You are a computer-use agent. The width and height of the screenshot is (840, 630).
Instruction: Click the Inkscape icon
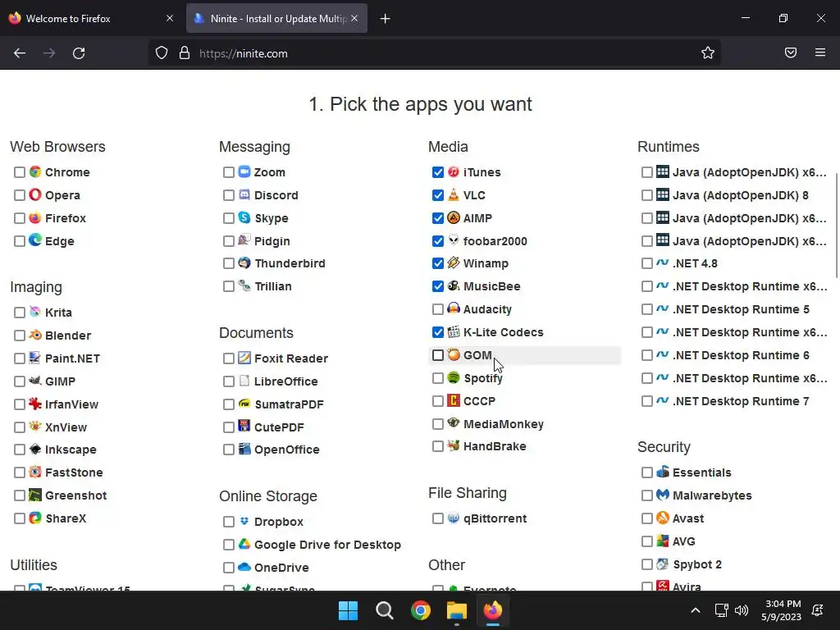(35, 449)
